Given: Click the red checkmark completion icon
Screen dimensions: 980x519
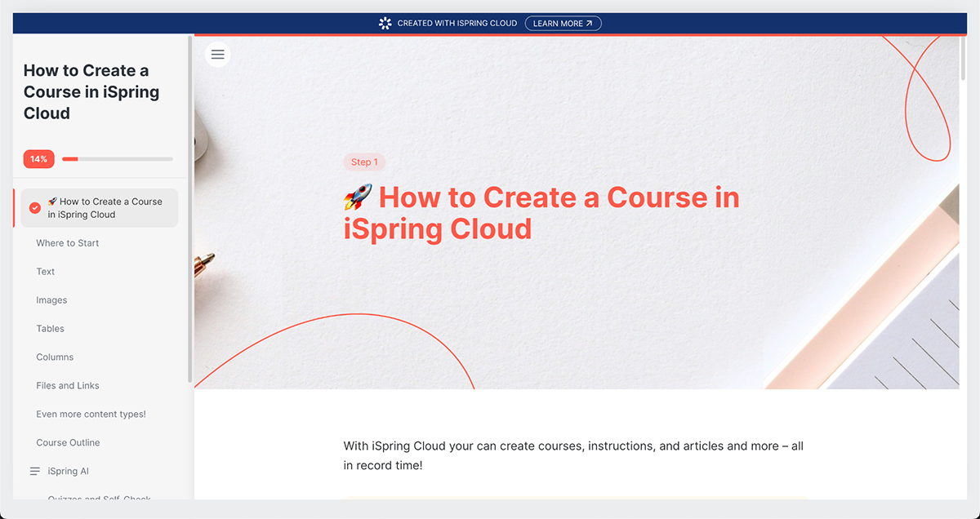Looking at the screenshot, I should click(35, 208).
